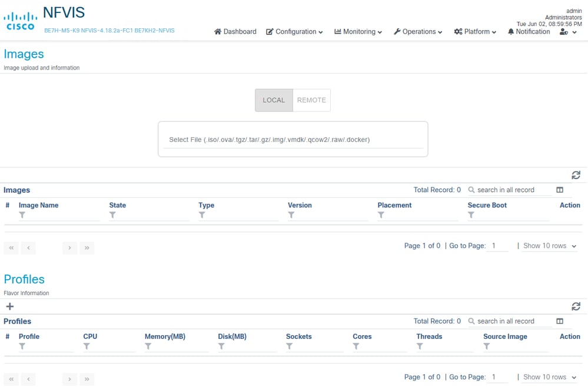588x390 pixels.
Task: Add a new profile with plus icon
Action: (10, 306)
